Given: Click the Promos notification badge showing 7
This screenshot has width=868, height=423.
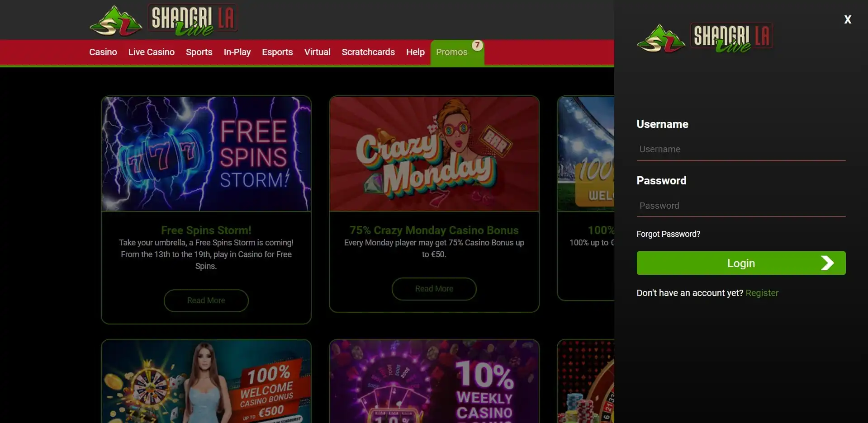Looking at the screenshot, I should 477,45.
